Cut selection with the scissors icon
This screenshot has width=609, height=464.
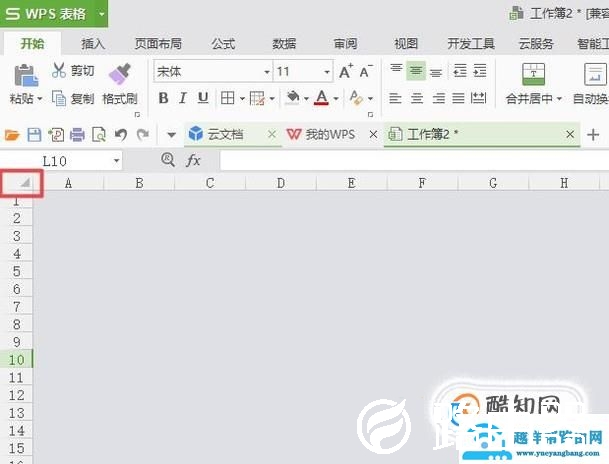59,70
